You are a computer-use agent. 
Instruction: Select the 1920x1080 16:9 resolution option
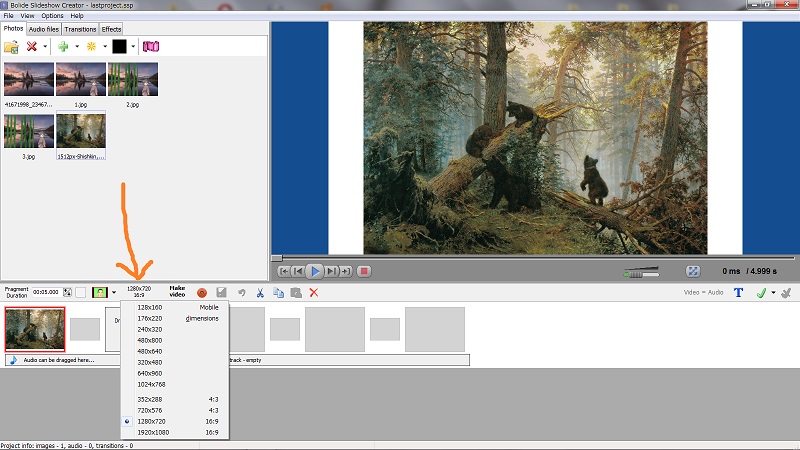[175, 433]
